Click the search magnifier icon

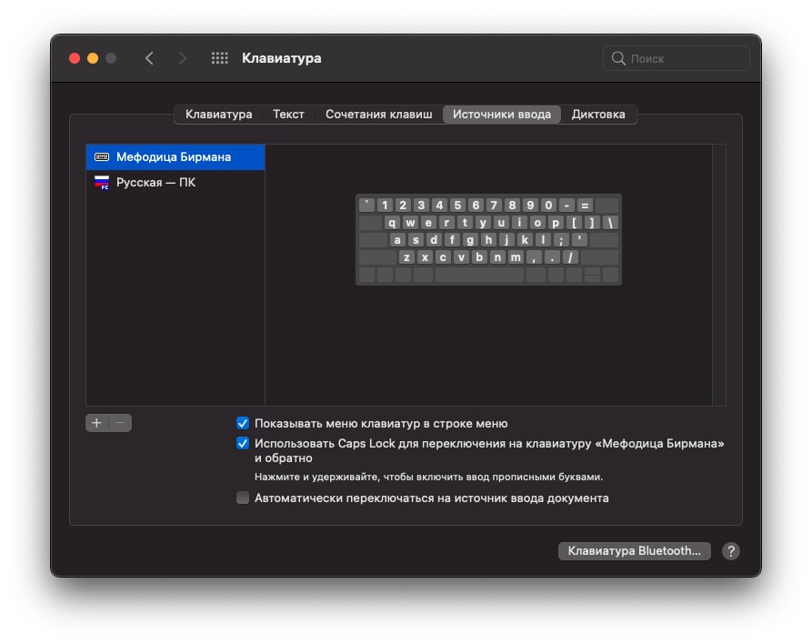(x=618, y=58)
